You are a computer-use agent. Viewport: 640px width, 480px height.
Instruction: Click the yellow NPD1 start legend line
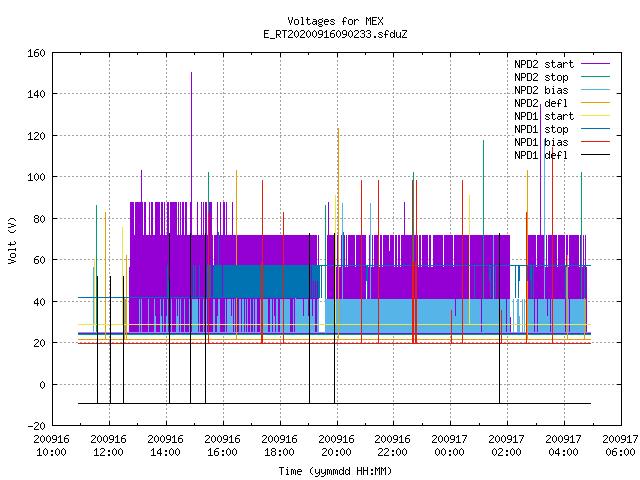click(x=595, y=116)
